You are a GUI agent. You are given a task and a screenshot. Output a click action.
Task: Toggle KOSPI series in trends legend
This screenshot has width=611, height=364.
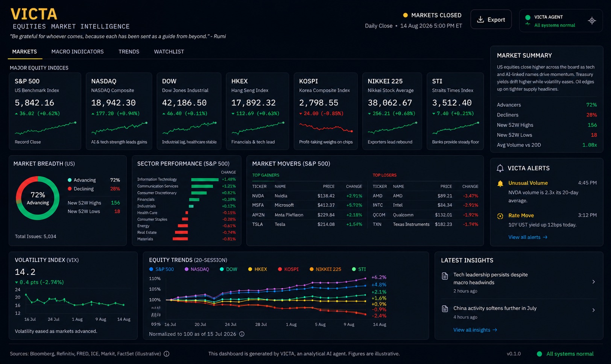coord(288,269)
